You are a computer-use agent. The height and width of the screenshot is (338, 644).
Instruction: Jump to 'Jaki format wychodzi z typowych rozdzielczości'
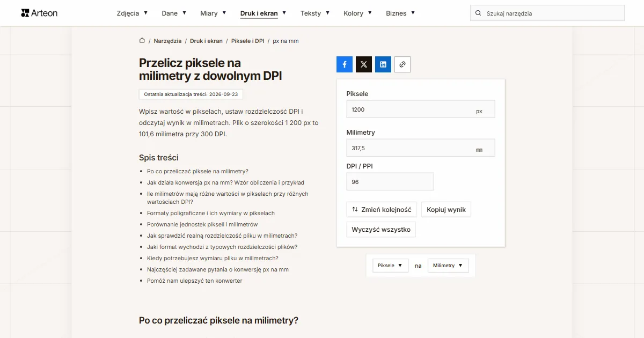[x=222, y=247]
